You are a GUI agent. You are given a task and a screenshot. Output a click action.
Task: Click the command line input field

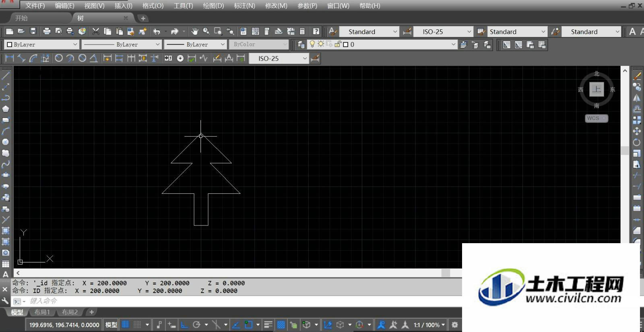pos(242,301)
